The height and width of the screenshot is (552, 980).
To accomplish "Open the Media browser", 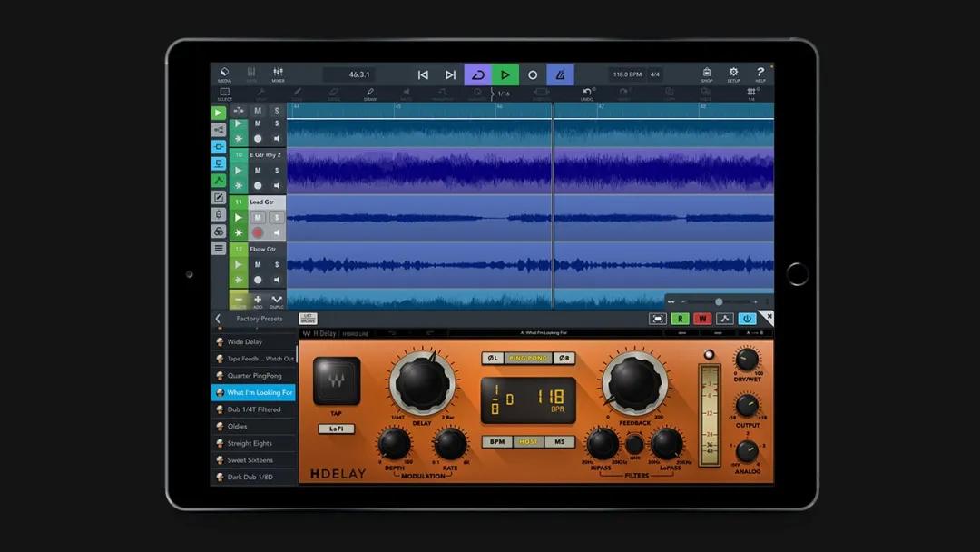I will pos(224,74).
